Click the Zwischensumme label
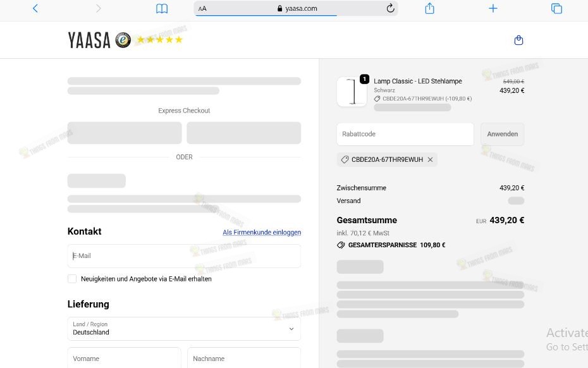This screenshot has width=588, height=368. (x=362, y=188)
